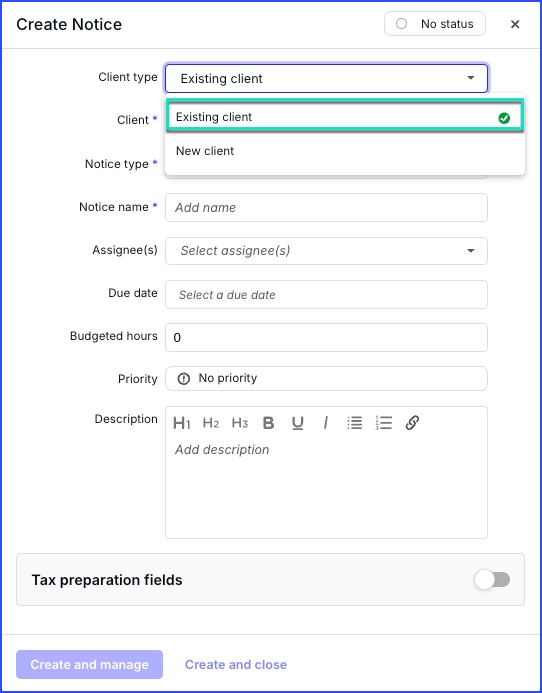Open the due date picker field
The image size is (542, 693).
(327, 295)
